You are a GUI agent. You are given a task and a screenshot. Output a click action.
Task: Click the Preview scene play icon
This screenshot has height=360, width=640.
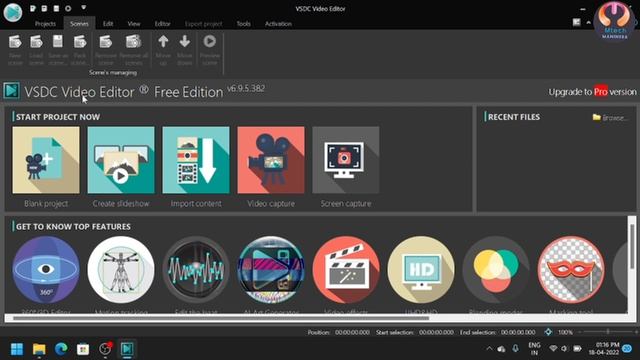210,41
